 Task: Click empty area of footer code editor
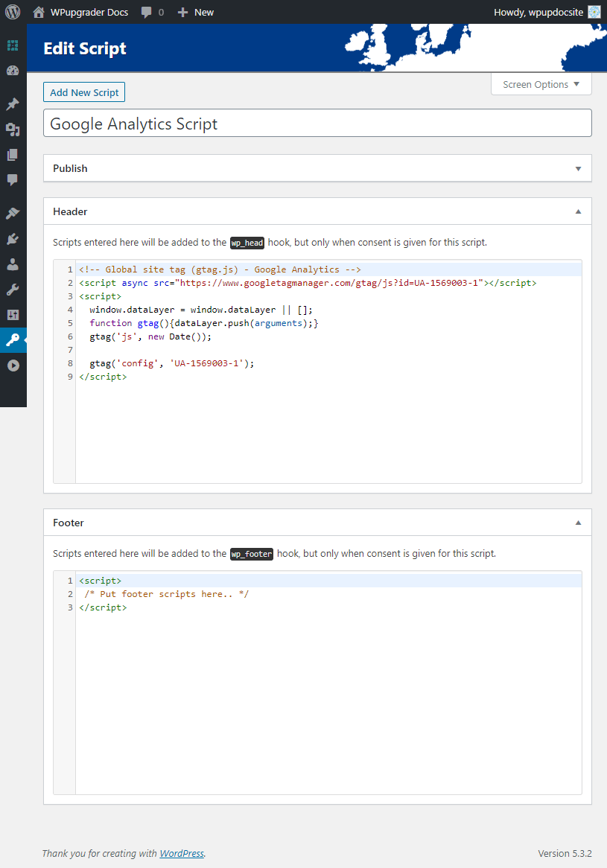pos(328,703)
